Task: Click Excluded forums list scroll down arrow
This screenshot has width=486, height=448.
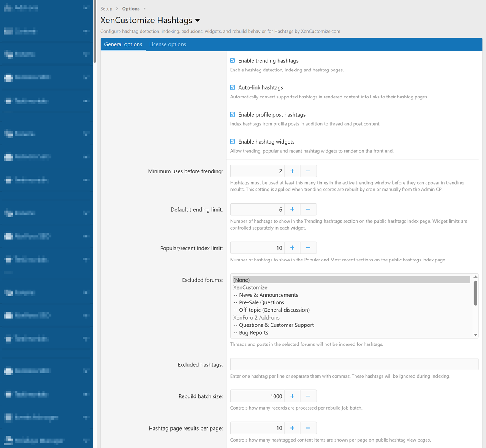Action: point(475,334)
